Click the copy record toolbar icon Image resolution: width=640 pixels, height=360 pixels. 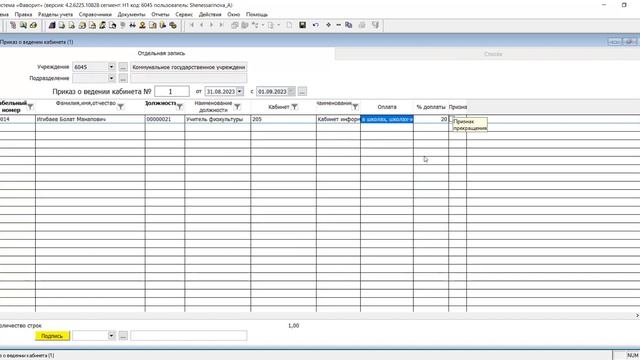coord(349,25)
